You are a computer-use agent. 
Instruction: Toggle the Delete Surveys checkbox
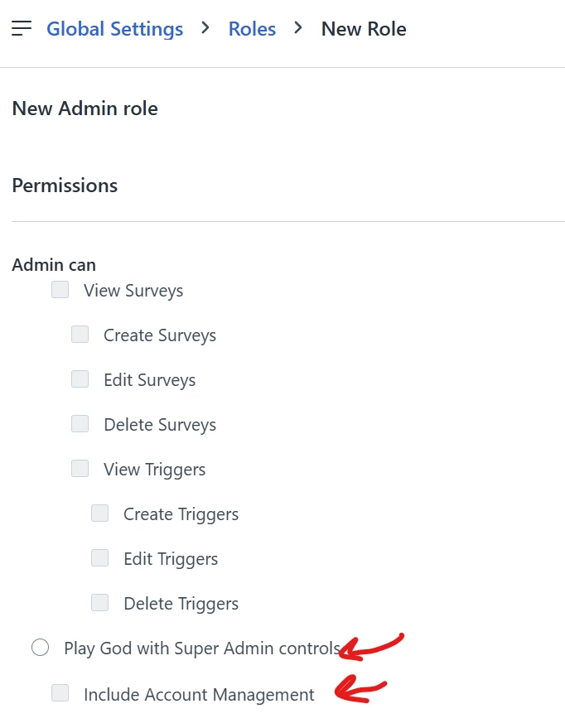tap(80, 424)
